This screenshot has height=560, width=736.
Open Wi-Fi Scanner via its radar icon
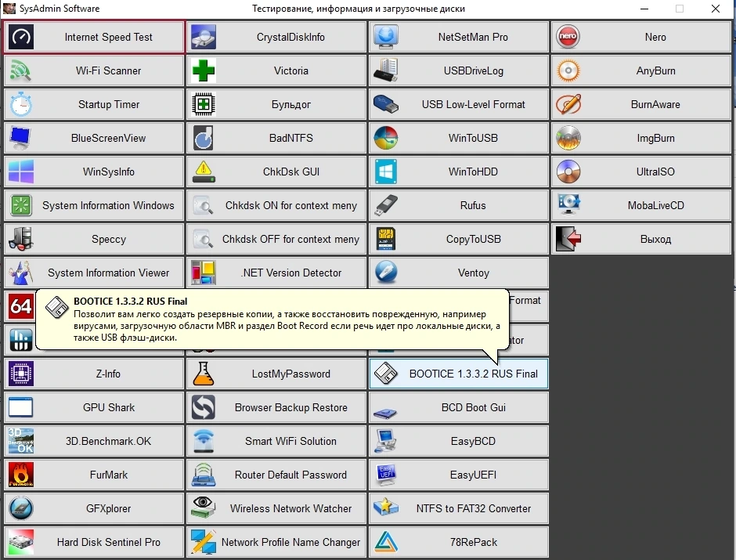coord(21,70)
